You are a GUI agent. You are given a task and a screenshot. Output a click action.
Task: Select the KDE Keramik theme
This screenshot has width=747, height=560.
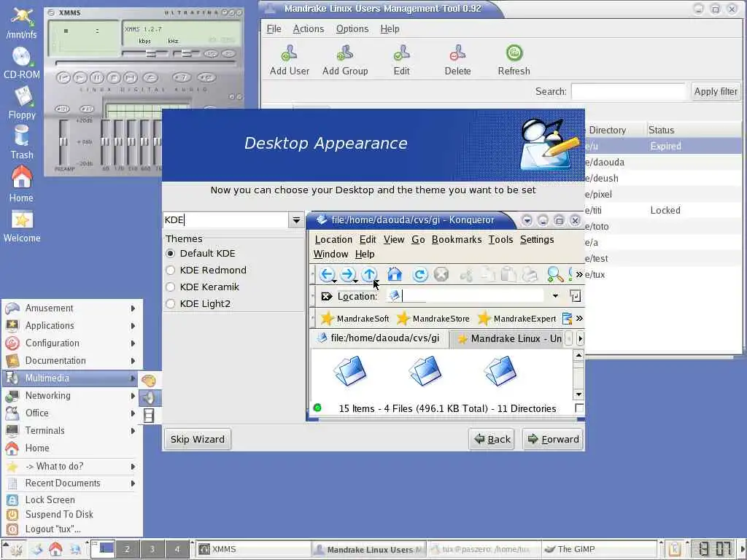170,287
